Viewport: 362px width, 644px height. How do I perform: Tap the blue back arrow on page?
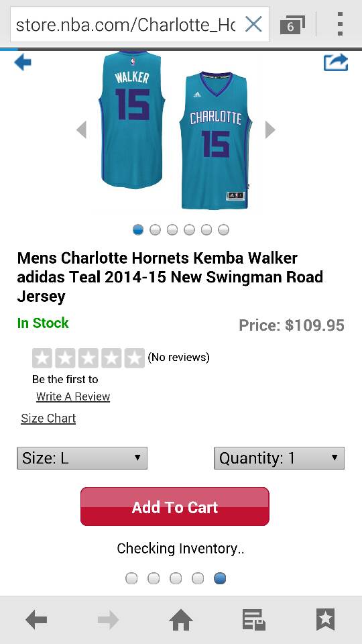point(23,63)
